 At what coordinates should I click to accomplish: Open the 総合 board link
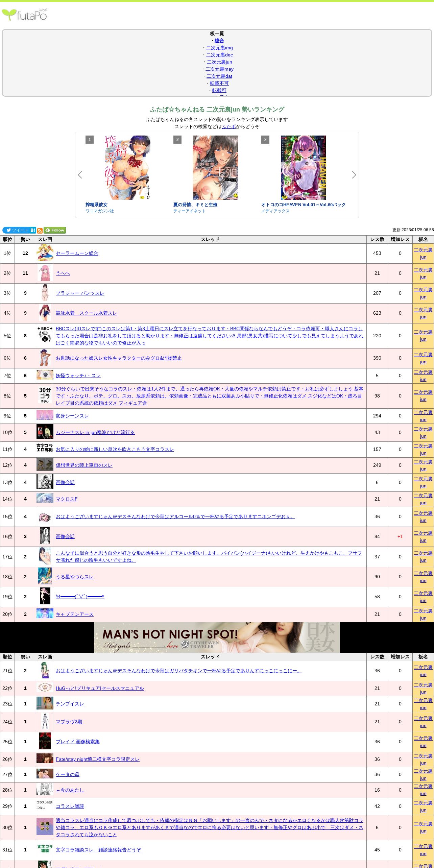click(x=219, y=41)
